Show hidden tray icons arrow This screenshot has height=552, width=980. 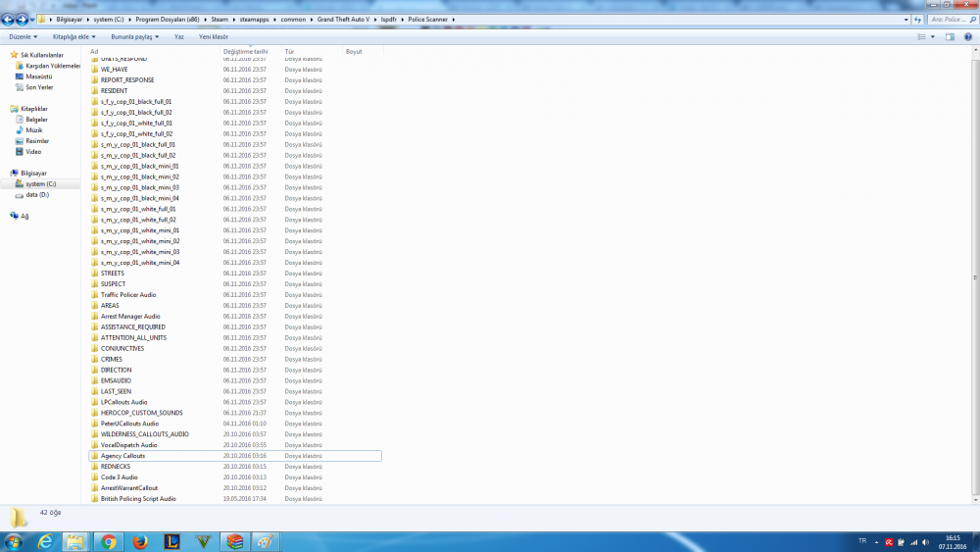876,542
